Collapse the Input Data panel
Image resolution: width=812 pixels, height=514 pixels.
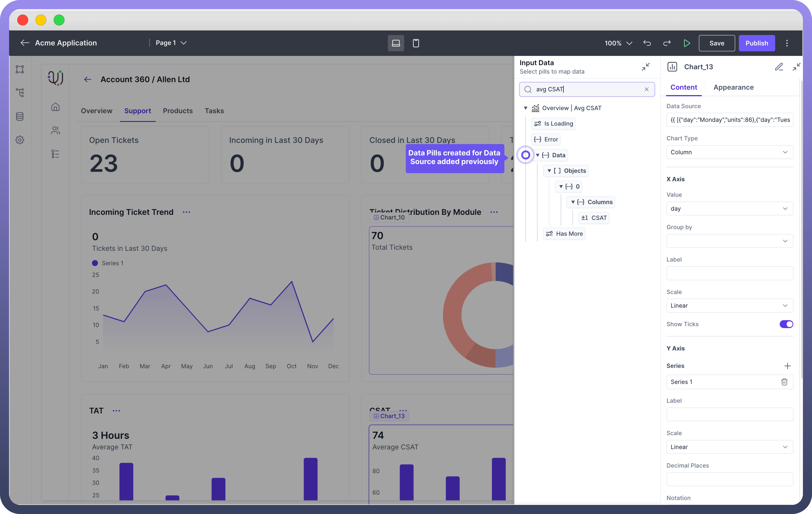point(645,67)
